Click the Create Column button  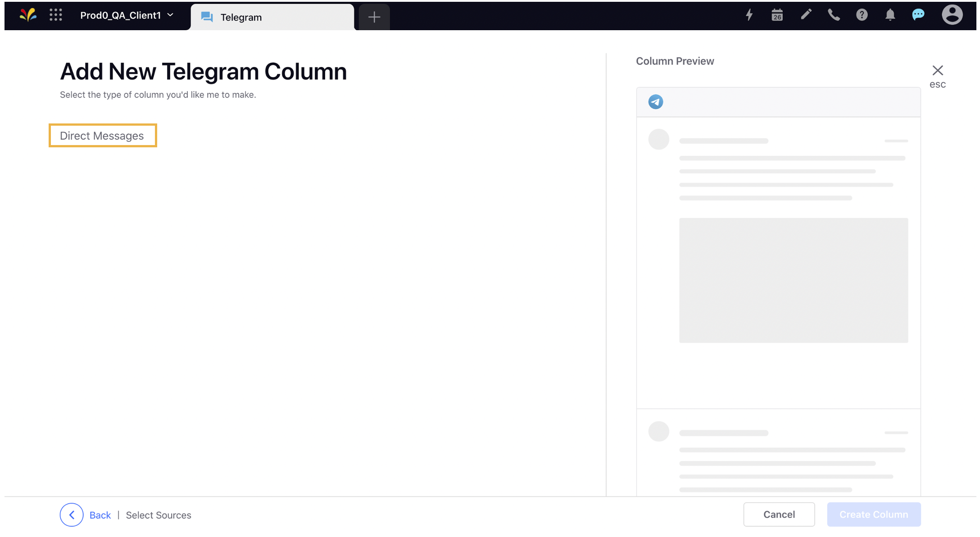tap(874, 514)
